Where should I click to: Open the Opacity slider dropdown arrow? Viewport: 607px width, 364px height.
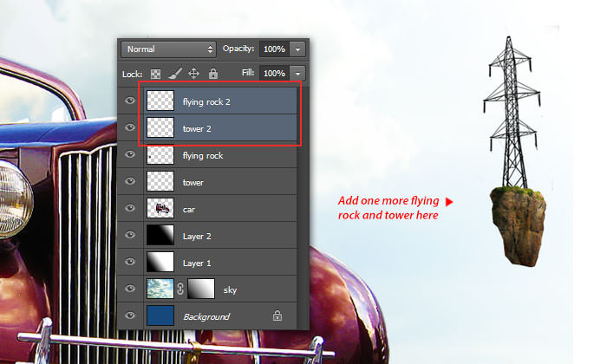tap(297, 49)
